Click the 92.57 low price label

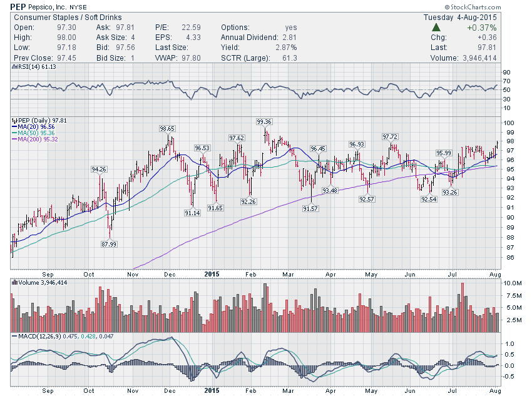coord(366,199)
